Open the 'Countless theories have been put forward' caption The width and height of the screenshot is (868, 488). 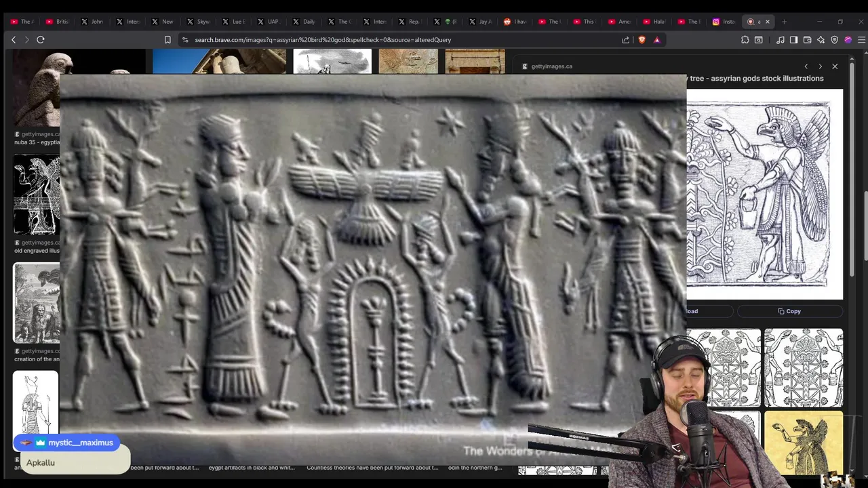[372, 468]
